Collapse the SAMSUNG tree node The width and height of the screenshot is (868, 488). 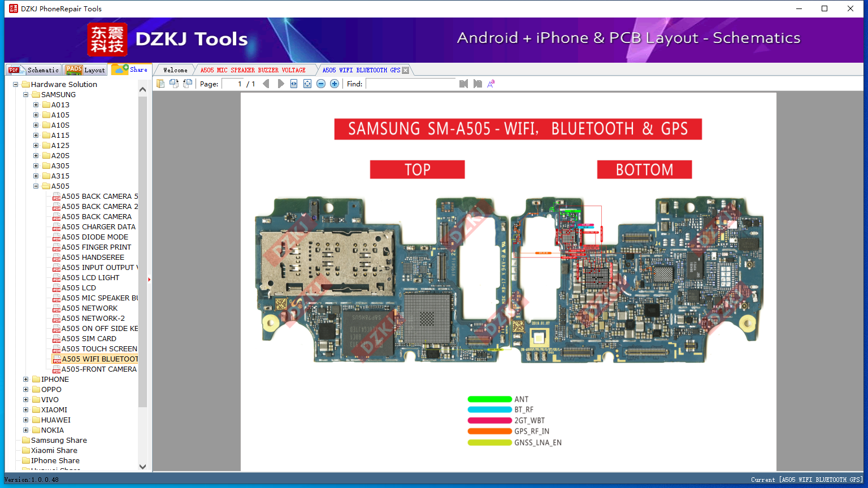[26, 95]
